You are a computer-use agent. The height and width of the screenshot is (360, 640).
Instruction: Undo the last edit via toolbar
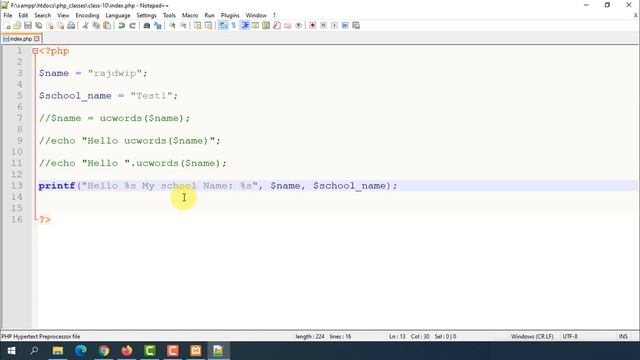(121, 25)
